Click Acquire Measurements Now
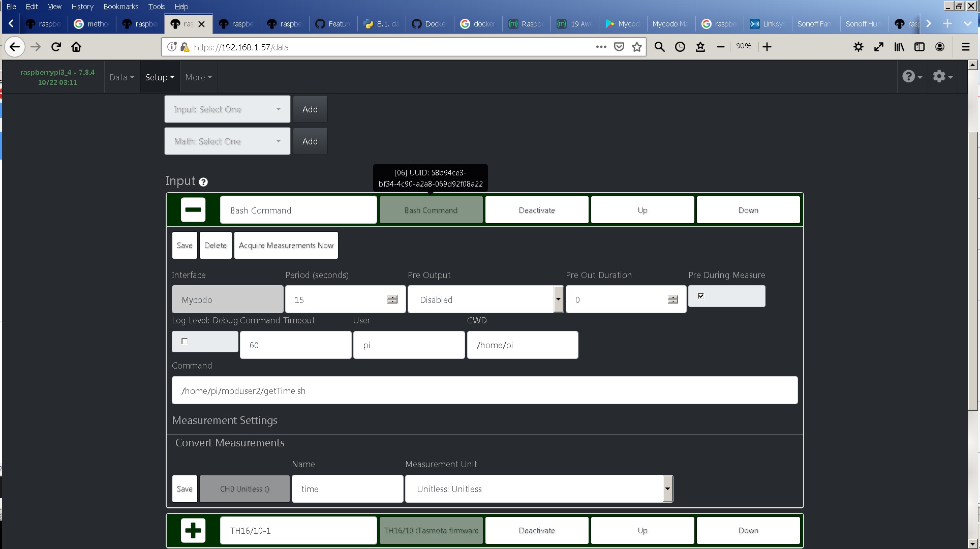 click(286, 245)
